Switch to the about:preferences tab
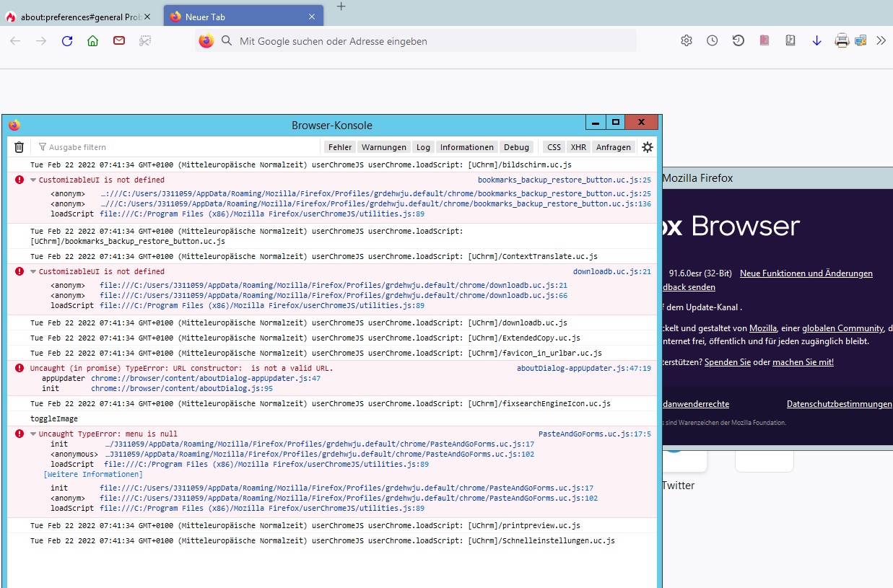This screenshot has height=588, width=893. pos(79,17)
